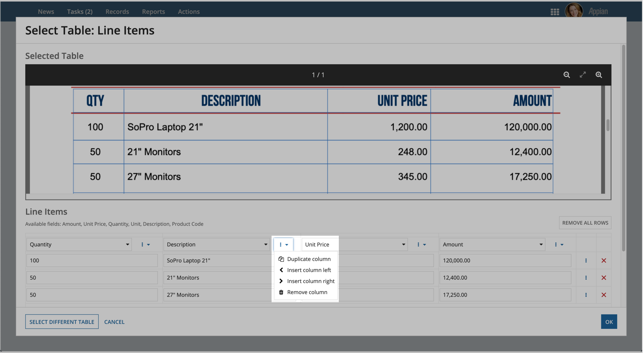Choose Duplicate column from the menu

point(305,259)
